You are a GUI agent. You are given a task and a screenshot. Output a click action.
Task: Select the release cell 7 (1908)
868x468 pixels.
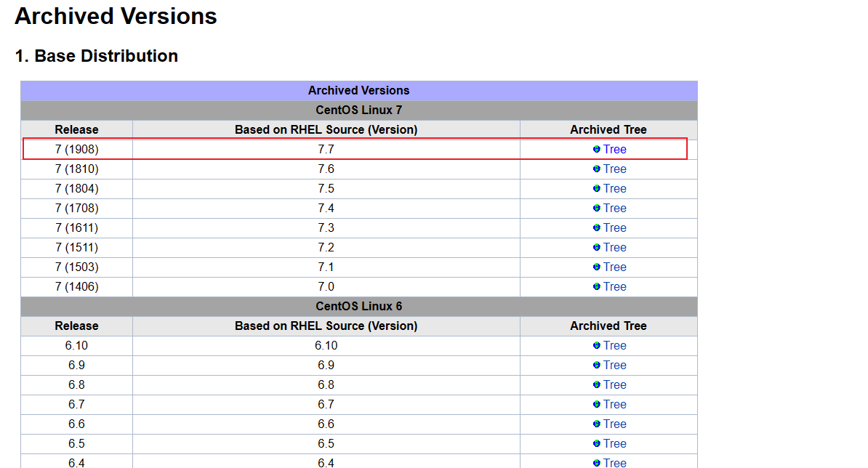tap(76, 150)
